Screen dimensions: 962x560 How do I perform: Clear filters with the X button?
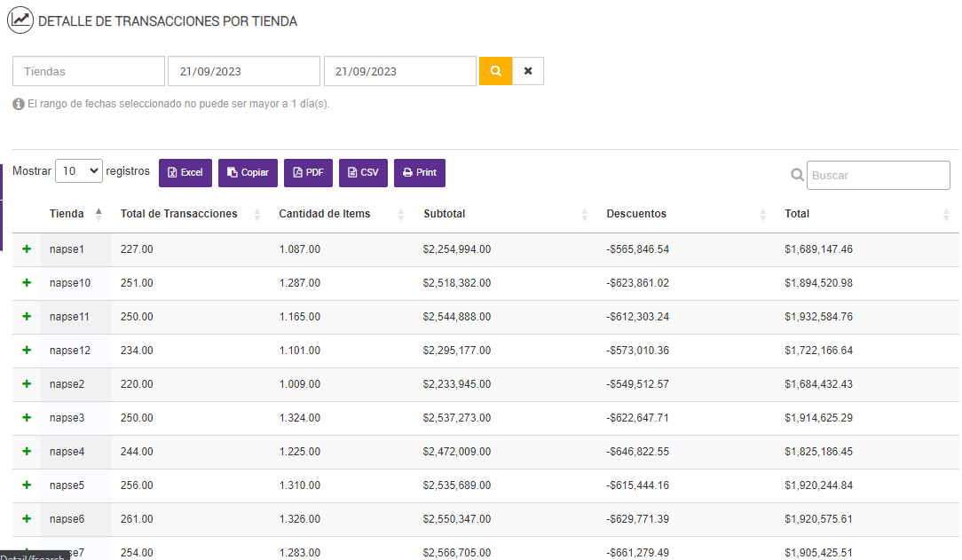(x=528, y=71)
